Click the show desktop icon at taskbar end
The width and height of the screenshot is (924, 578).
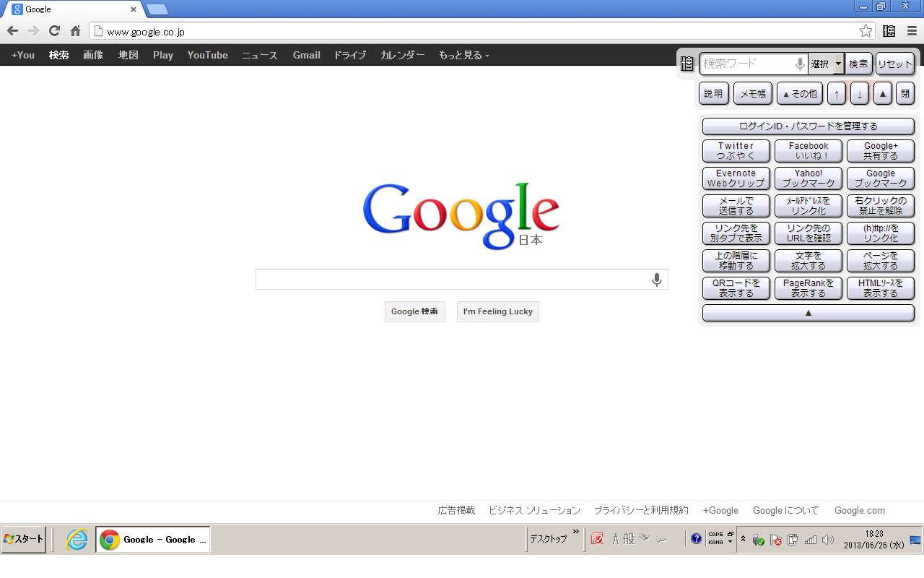click(x=915, y=540)
